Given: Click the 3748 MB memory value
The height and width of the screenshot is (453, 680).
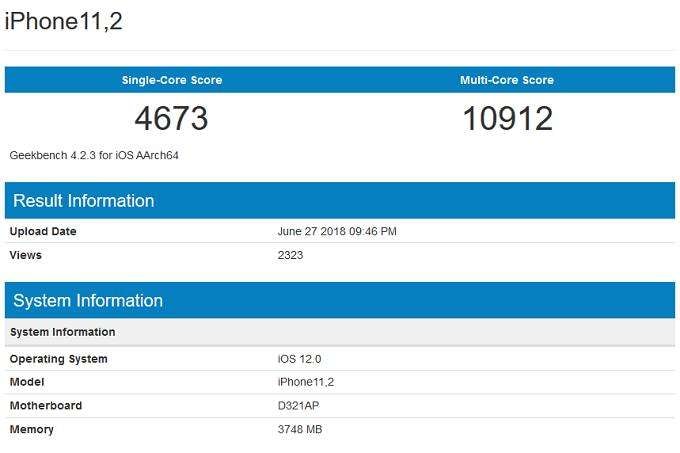Looking at the screenshot, I should [x=300, y=430].
